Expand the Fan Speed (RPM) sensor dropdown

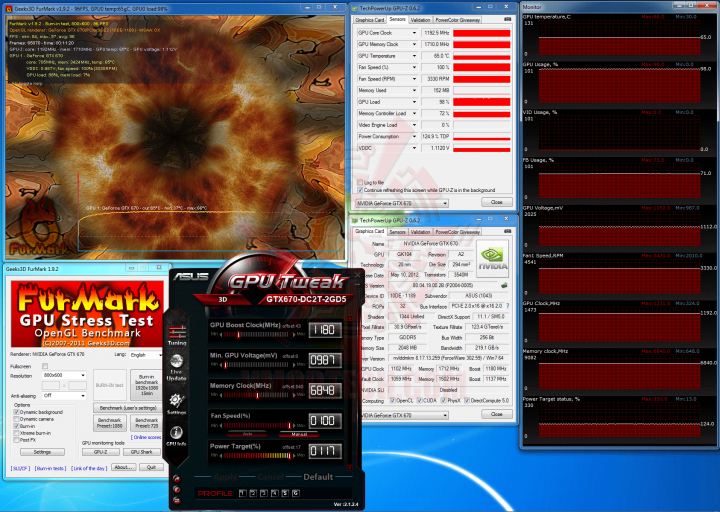[x=414, y=79]
